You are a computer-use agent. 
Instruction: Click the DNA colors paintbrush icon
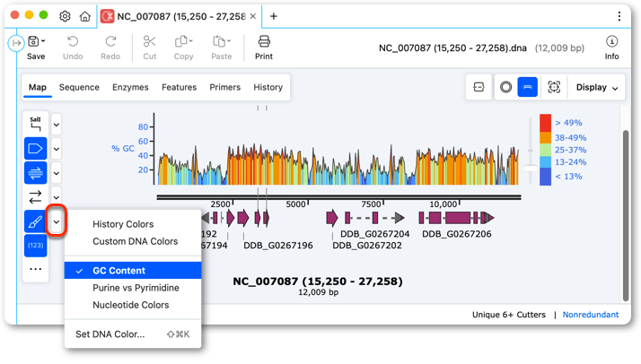click(x=36, y=221)
